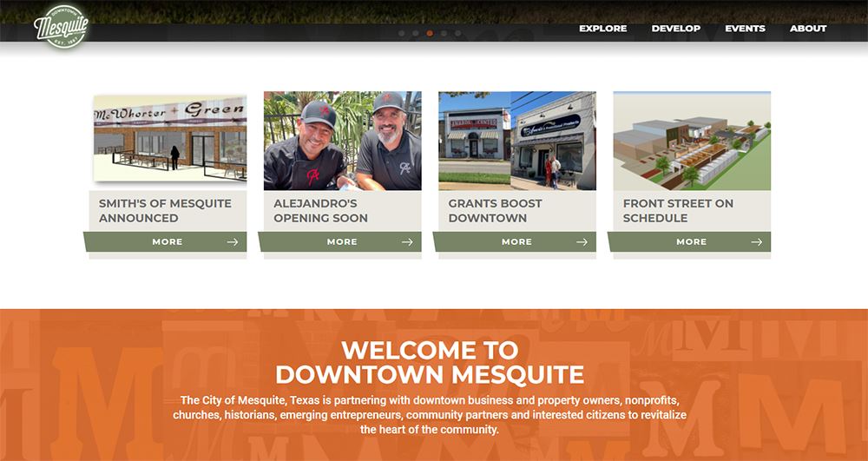
Task: Select the first carousel slide dot
Action: 401,33
